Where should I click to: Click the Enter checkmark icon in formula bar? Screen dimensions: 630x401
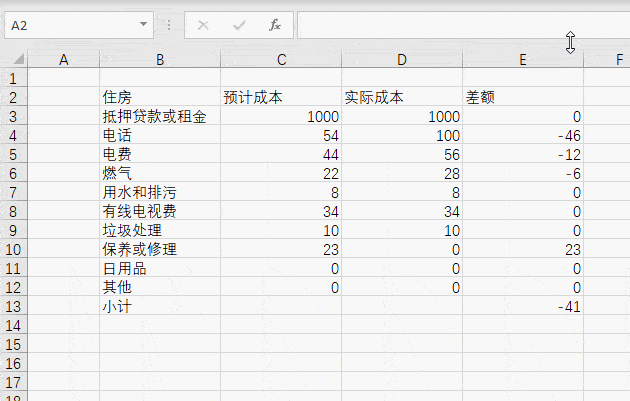(x=239, y=25)
